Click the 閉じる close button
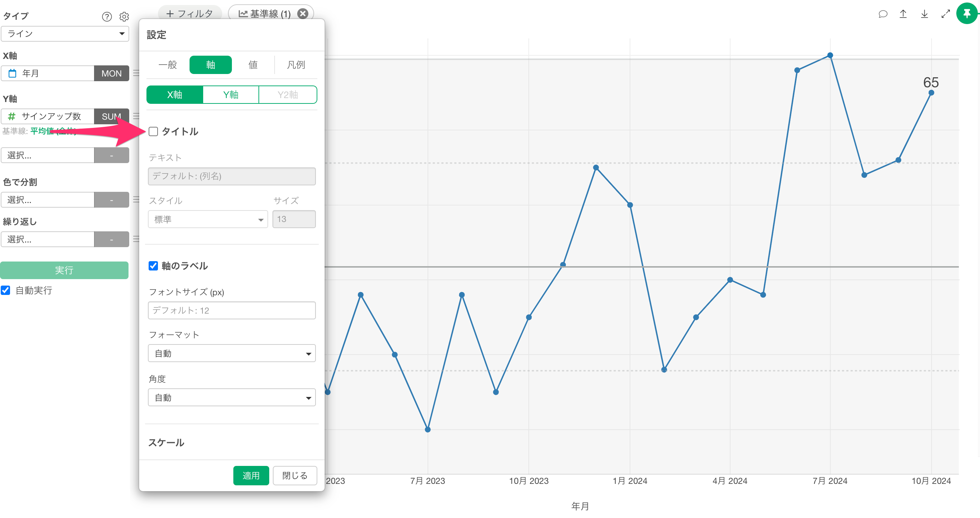This screenshot has width=980, height=518. point(294,475)
